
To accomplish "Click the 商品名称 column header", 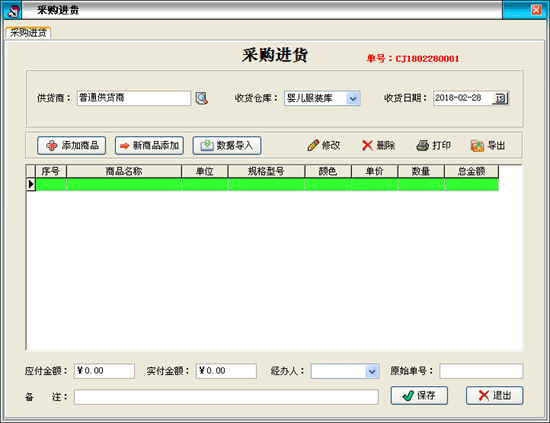I will (x=124, y=172).
